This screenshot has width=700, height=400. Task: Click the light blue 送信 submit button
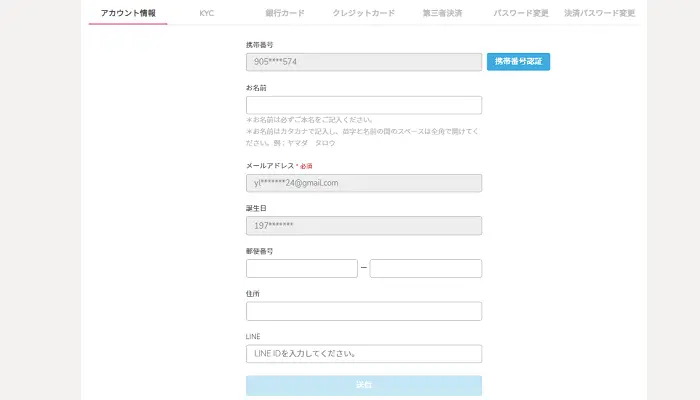pos(363,385)
